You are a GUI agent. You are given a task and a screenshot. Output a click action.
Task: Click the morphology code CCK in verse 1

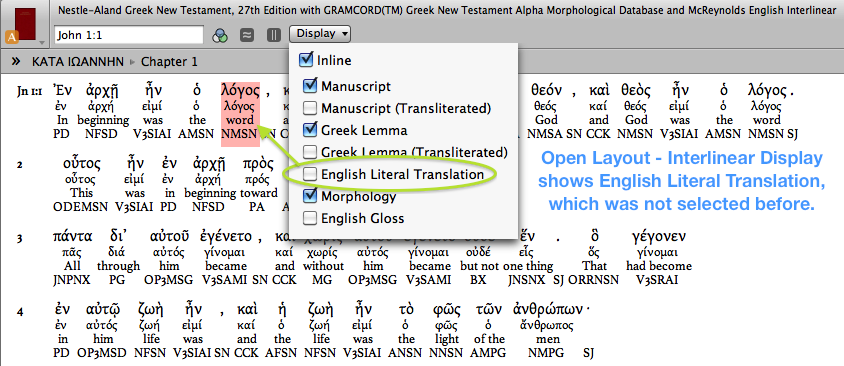(599, 133)
